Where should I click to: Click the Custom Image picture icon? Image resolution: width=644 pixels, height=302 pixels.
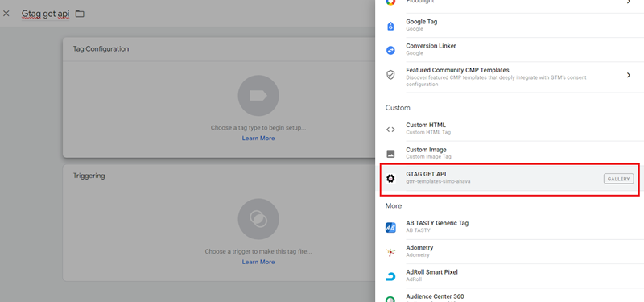[390, 154]
